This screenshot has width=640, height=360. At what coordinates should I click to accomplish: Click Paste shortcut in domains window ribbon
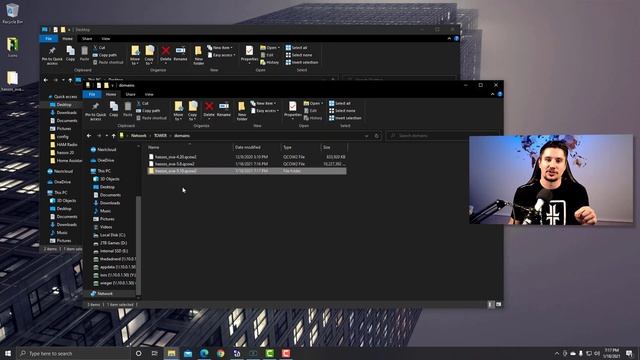click(151, 118)
